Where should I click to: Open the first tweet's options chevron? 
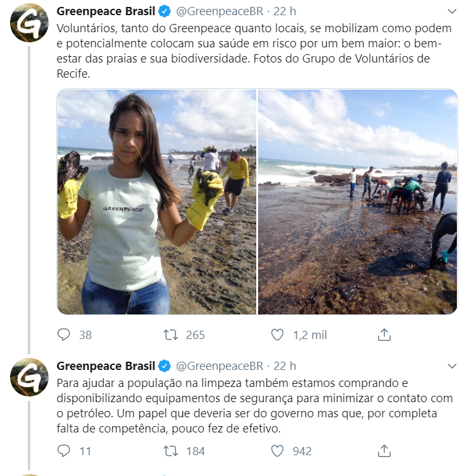point(452,11)
